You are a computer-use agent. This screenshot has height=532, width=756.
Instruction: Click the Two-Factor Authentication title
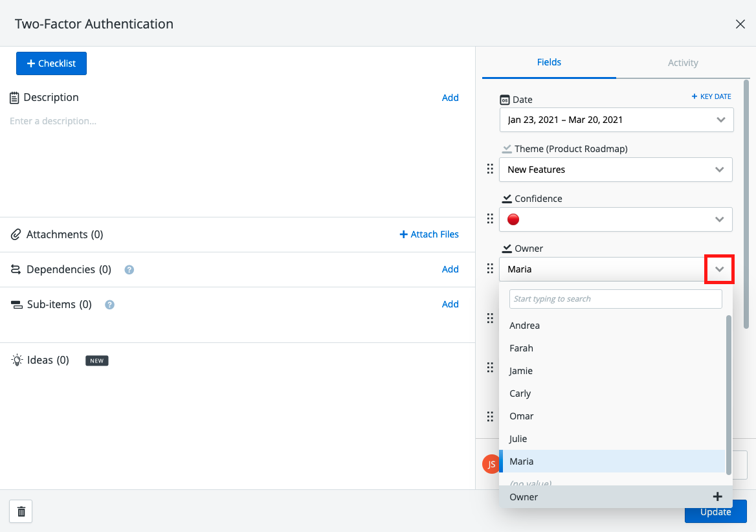[94, 24]
